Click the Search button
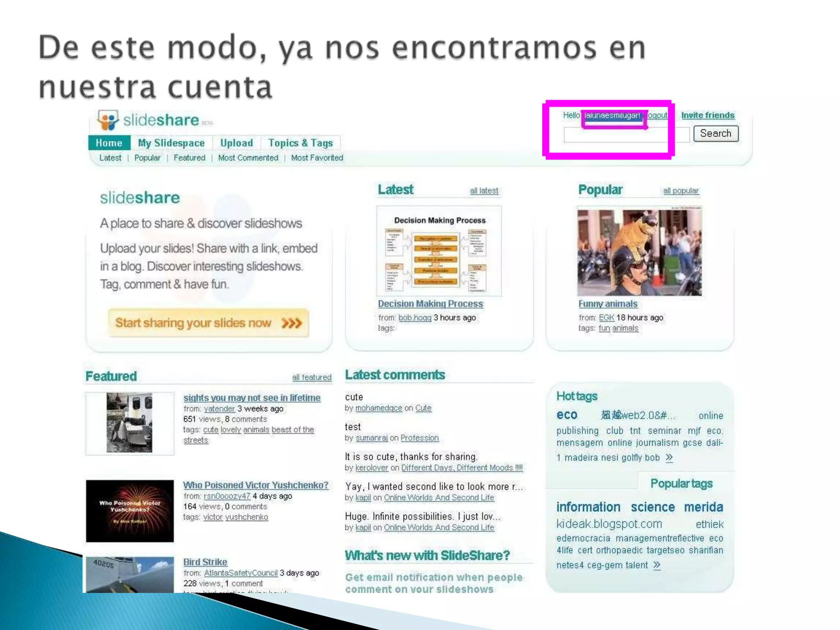This screenshot has width=840, height=630. tap(716, 134)
